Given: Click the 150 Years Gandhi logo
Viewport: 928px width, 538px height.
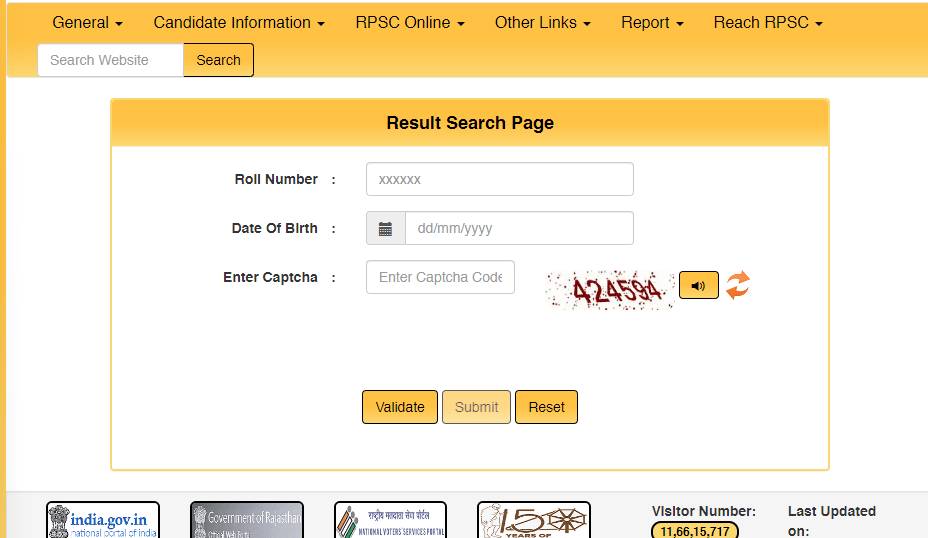Looking at the screenshot, I should [x=533, y=520].
